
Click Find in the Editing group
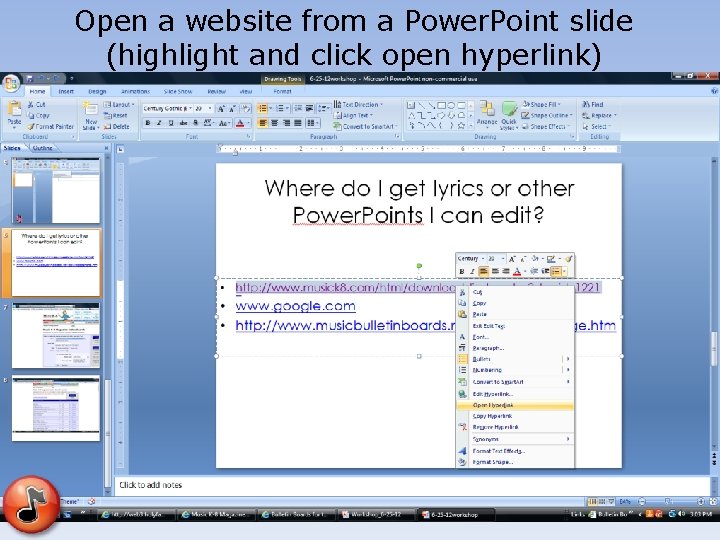[593, 104]
